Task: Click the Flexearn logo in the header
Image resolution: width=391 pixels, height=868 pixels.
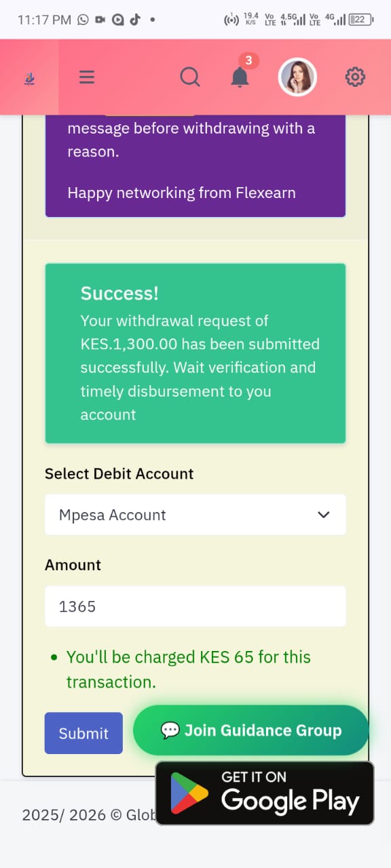Action: click(29, 77)
